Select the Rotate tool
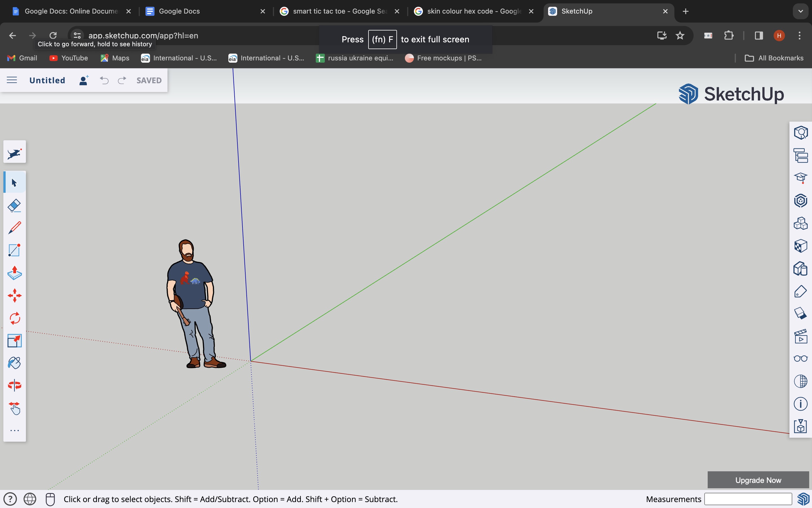The image size is (812, 508). click(x=14, y=318)
